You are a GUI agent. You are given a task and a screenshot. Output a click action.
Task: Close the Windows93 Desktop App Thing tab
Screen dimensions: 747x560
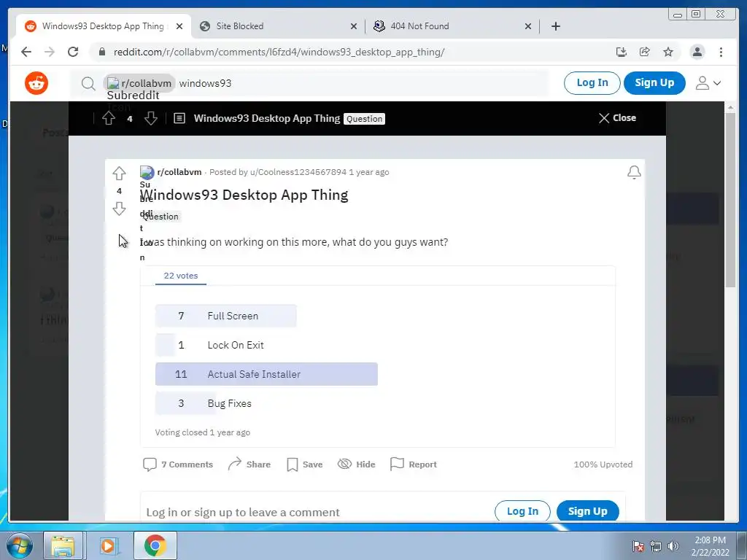[179, 26]
